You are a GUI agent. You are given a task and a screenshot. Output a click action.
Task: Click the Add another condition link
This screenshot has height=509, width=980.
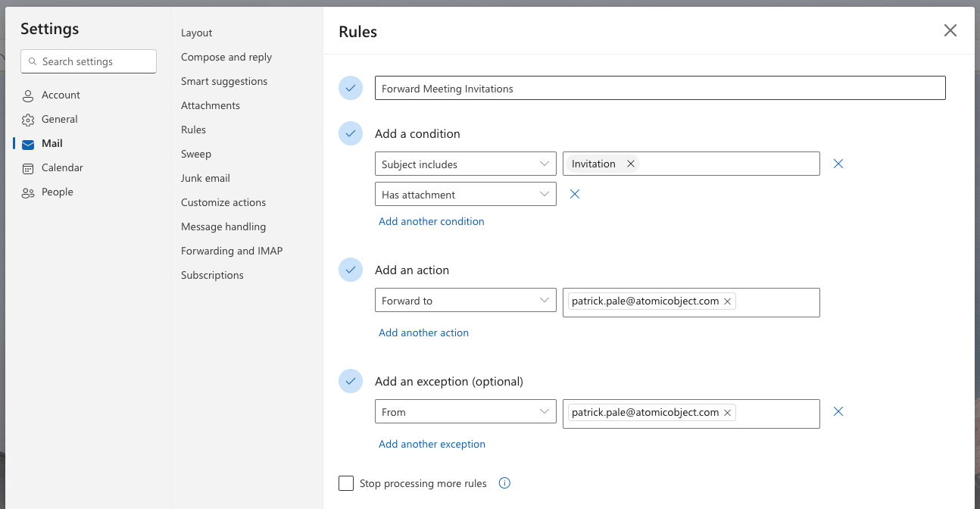coord(431,221)
